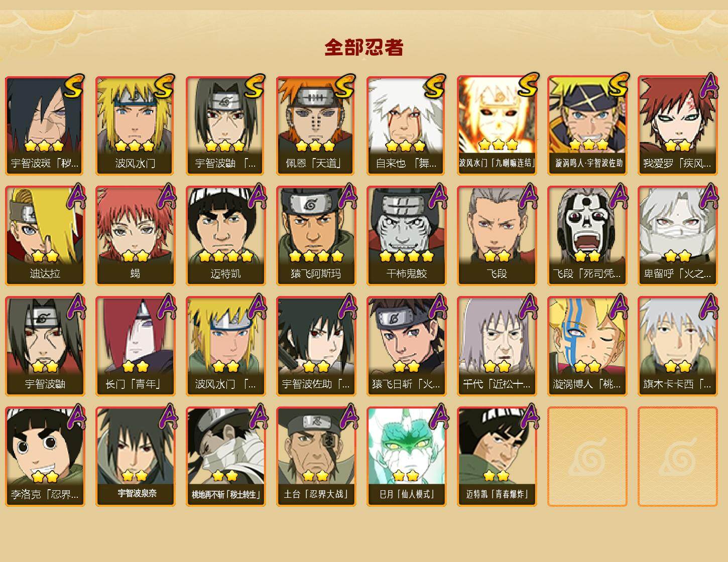Viewport: 728px width, 562px height.
Task: Click the 迈特凯「青春爆炸」 card
Action: (497, 457)
